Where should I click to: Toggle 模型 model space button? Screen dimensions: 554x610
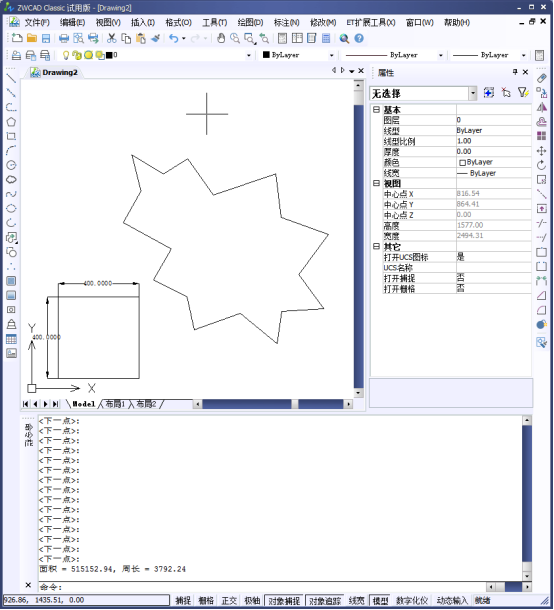tap(380, 600)
